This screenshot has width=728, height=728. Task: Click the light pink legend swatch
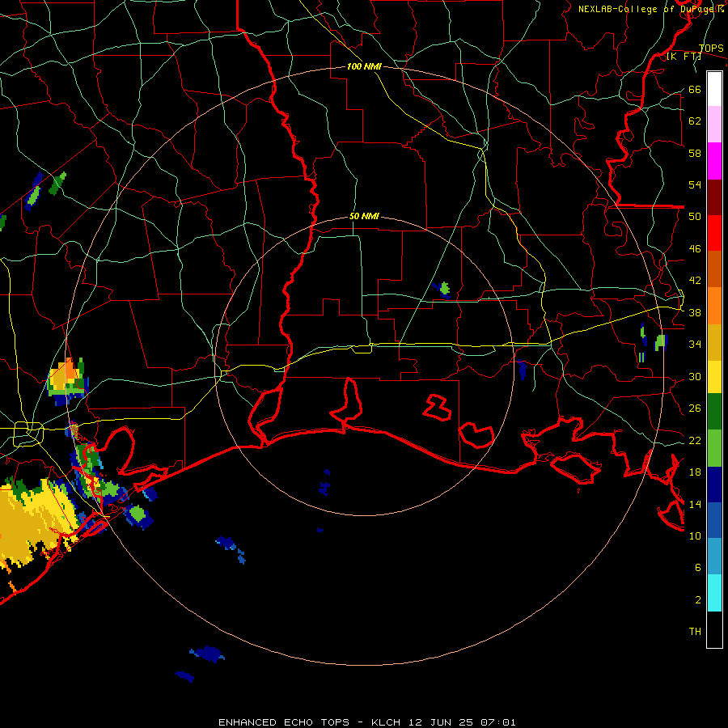[714, 125]
